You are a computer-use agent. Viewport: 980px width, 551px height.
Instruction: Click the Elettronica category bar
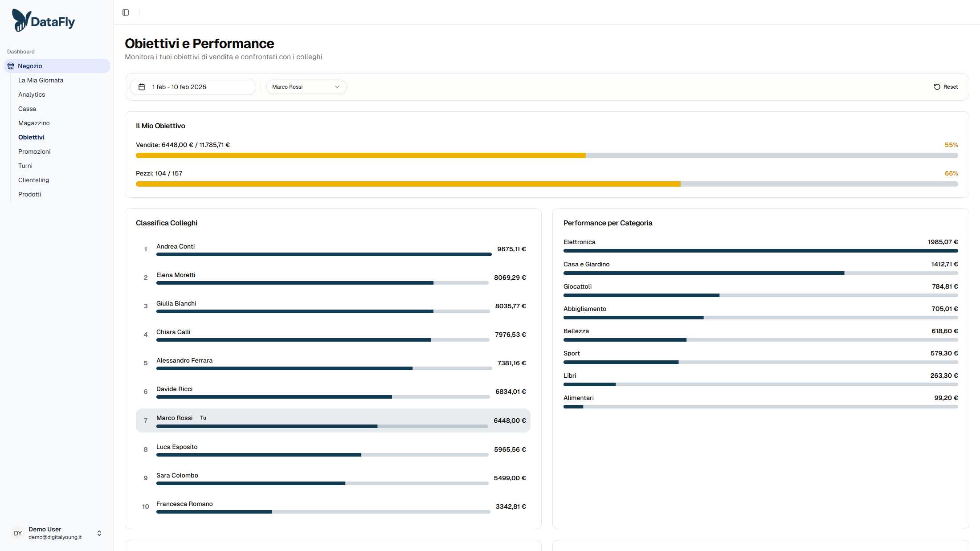[x=760, y=251]
